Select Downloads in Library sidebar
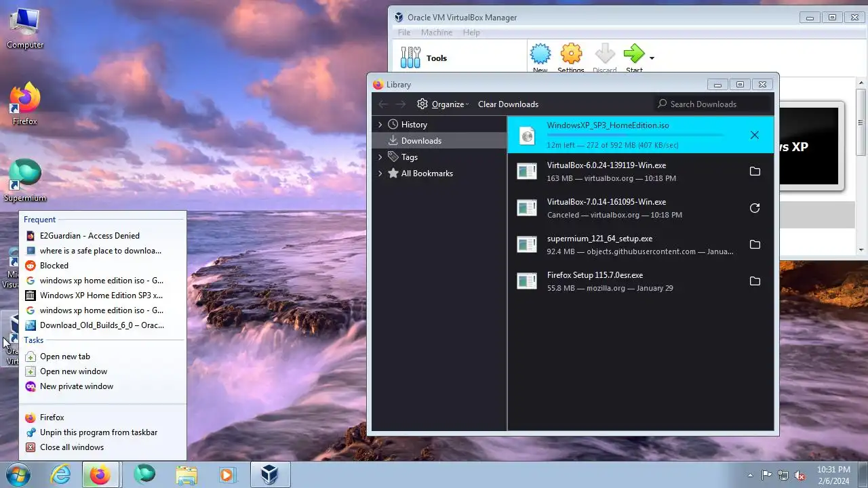The width and height of the screenshot is (868, 488). [439, 140]
